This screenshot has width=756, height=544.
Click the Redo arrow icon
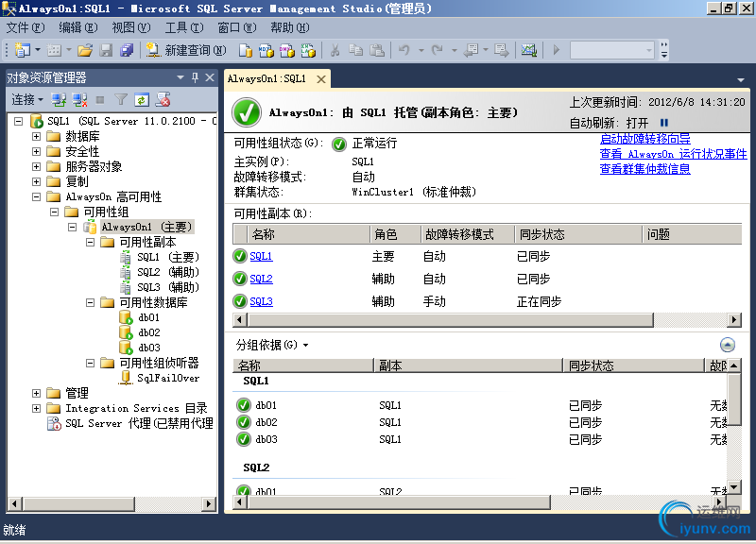438,50
